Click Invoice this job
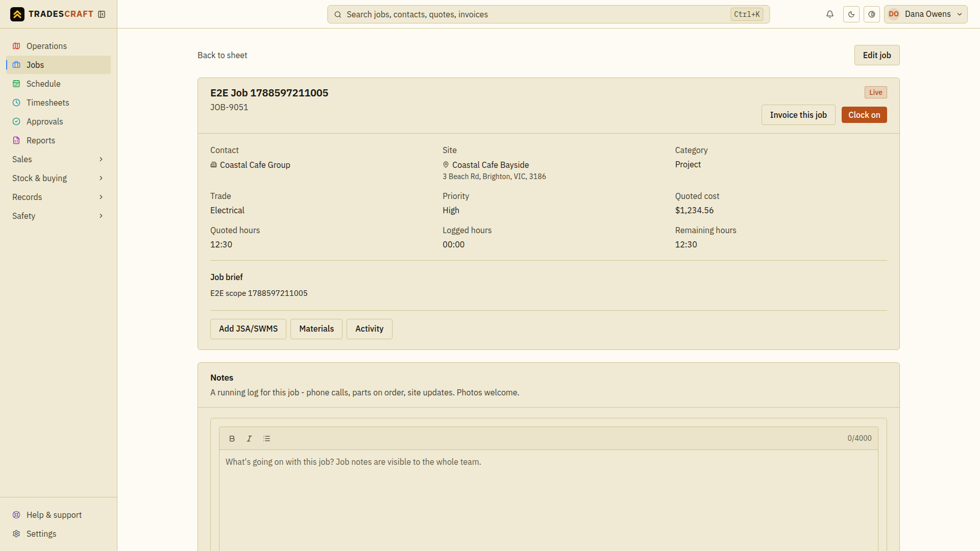This screenshot has height=551, width=980. pos(798,115)
